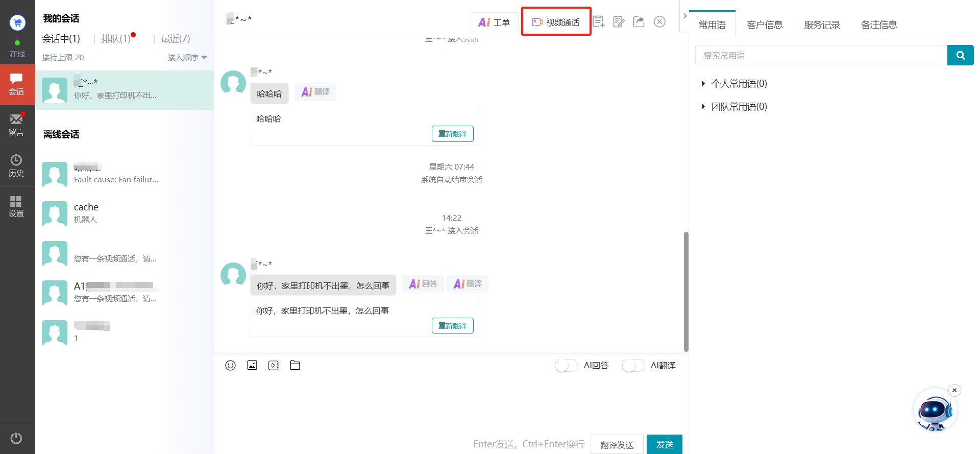
Task: Click the edit note icon in chat header
Action: (619, 21)
